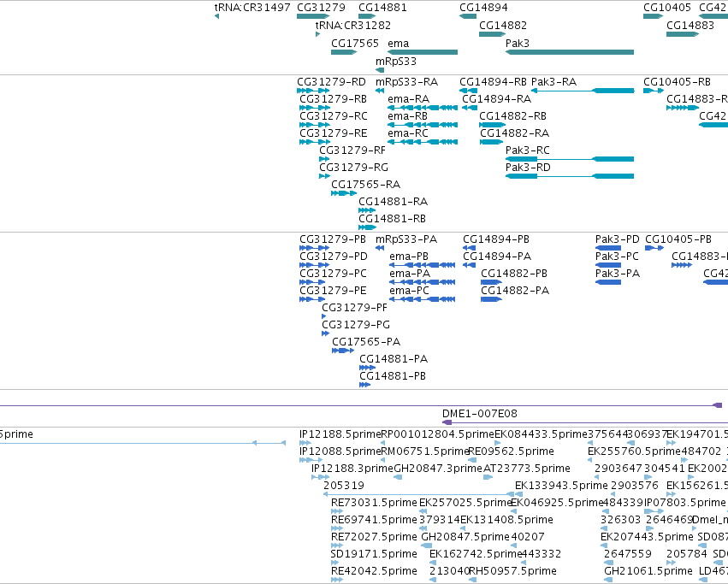The height and width of the screenshot is (584, 728).
Task: Click protein CG31279-PG
Action: (x=325, y=333)
